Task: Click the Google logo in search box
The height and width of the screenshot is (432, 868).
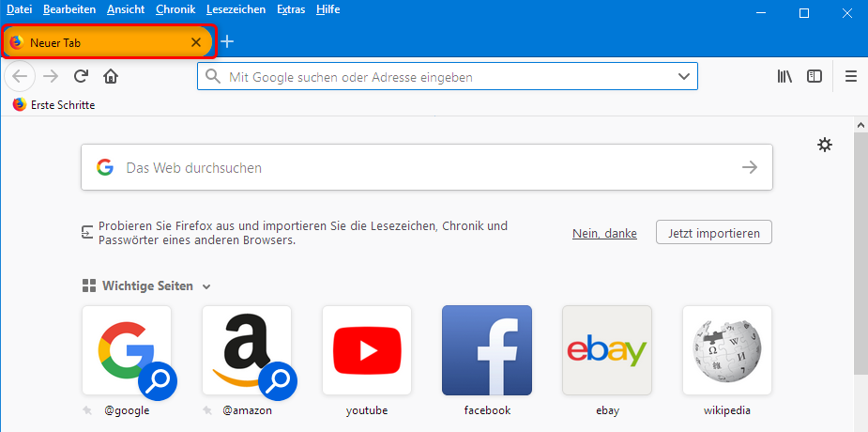Action: [x=104, y=167]
